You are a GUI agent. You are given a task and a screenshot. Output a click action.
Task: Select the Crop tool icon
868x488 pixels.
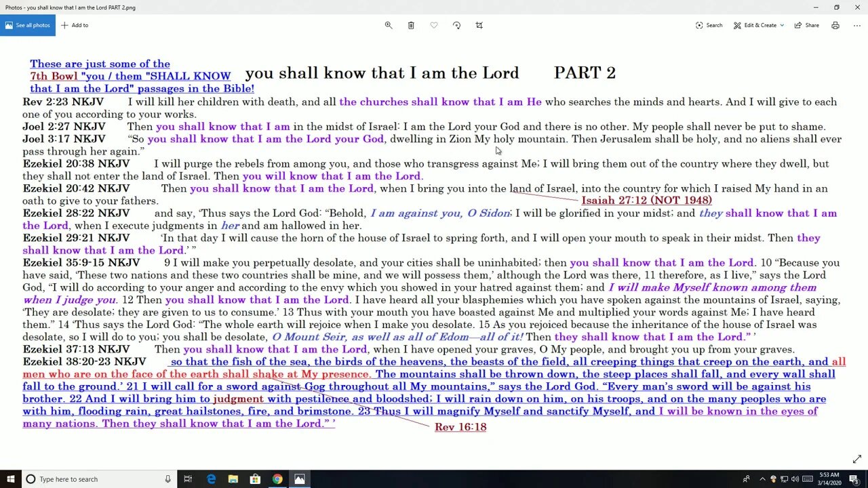(x=479, y=25)
